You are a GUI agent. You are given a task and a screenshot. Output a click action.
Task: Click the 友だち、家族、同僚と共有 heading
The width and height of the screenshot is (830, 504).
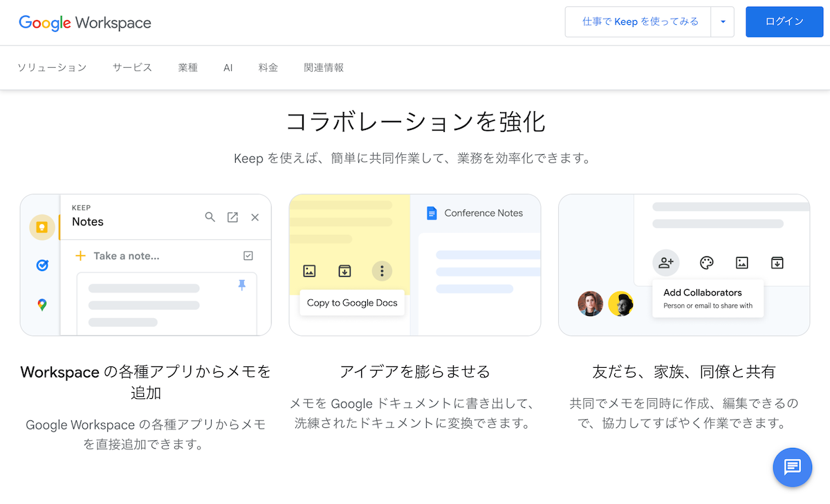684,372
